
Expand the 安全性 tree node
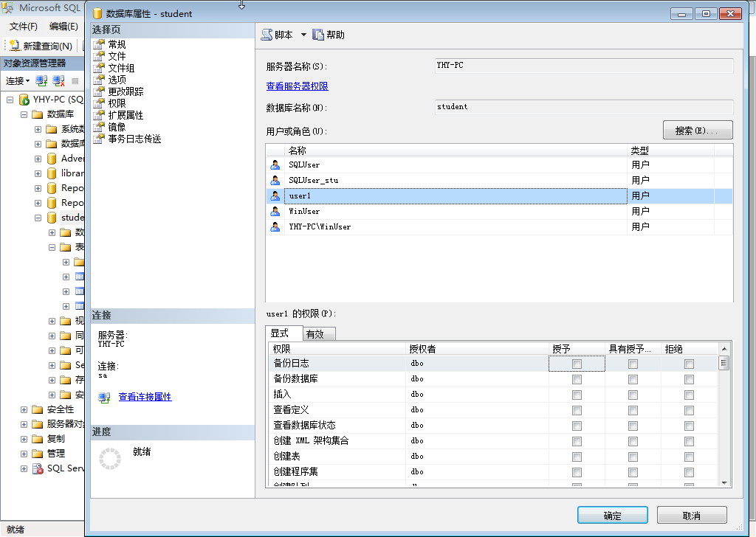[x=24, y=410]
